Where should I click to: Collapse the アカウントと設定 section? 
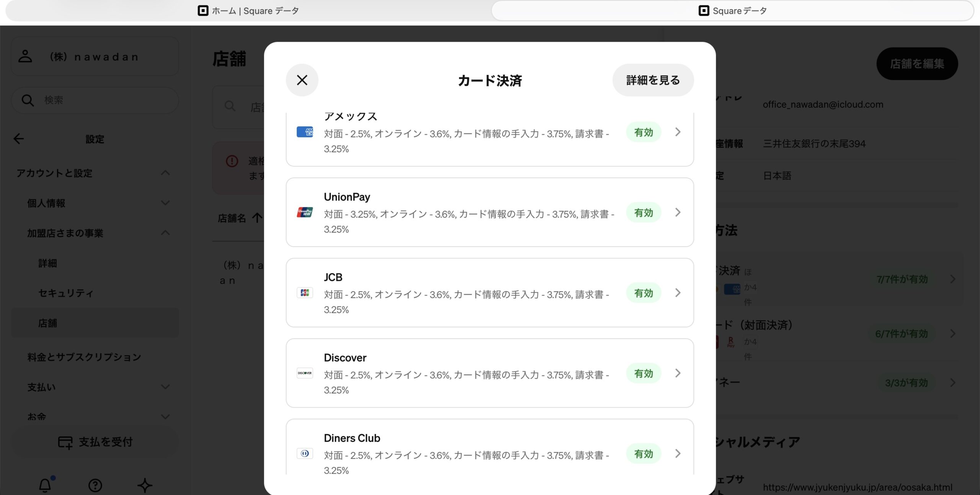pyautogui.click(x=165, y=173)
